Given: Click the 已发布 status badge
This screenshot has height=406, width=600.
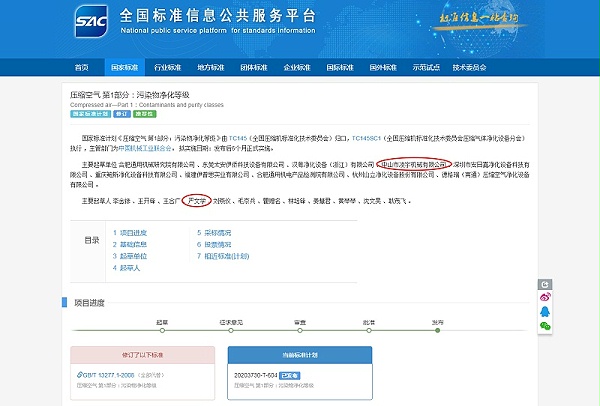Looking at the screenshot, I should point(290,376).
